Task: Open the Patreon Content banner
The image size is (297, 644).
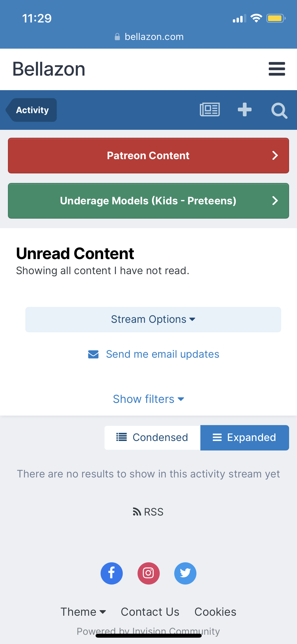Action: [x=148, y=155]
